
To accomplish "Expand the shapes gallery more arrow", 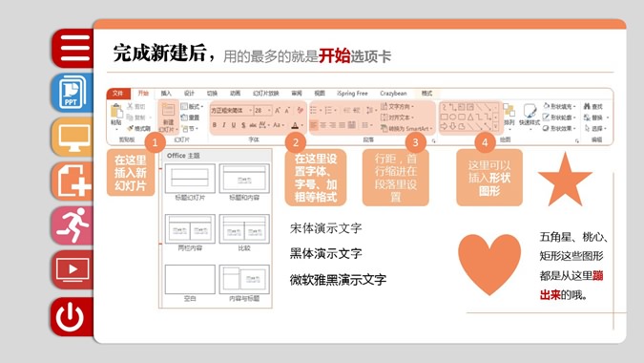I will coord(496,127).
